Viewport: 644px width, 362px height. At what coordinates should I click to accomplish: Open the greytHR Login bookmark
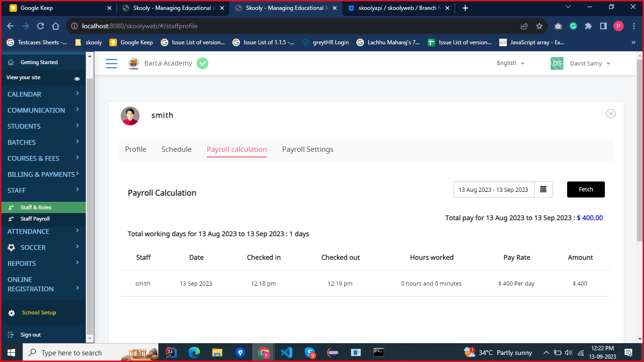pos(326,42)
